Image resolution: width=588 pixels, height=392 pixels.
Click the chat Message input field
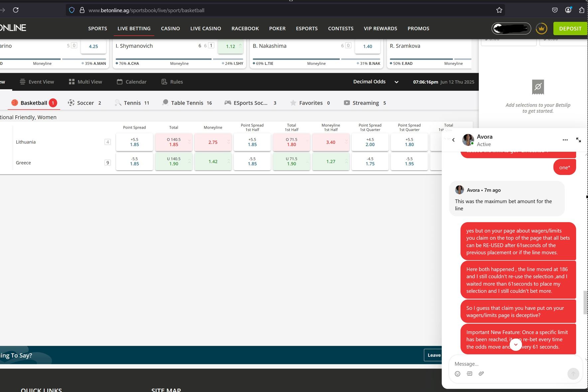515,364
